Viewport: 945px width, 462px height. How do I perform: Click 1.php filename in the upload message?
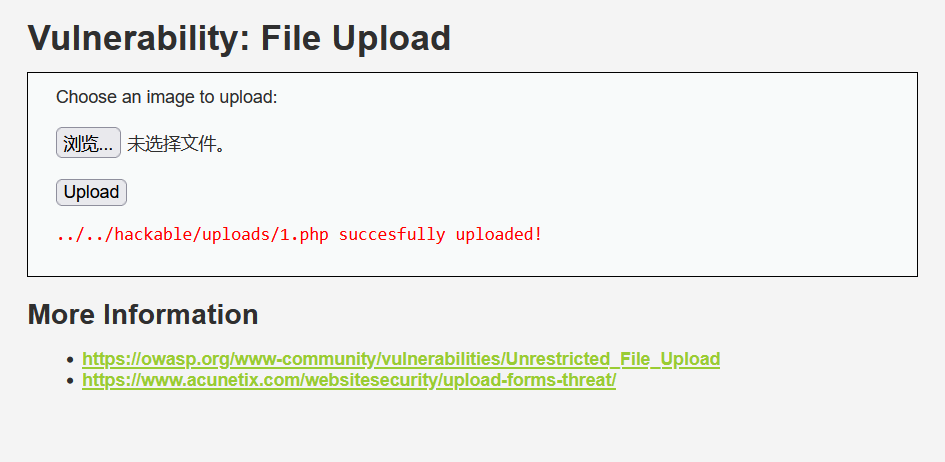pyautogui.click(x=304, y=234)
